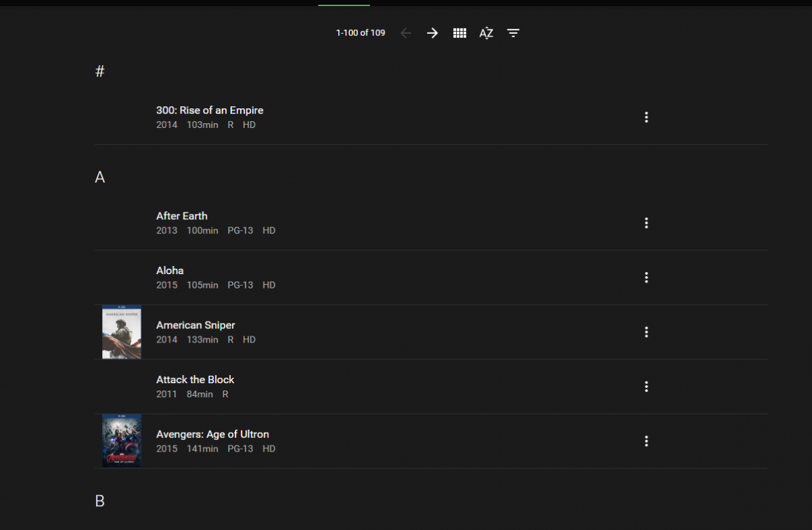Go to the next page of movies
This screenshot has height=530, width=812.
[x=432, y=33]
